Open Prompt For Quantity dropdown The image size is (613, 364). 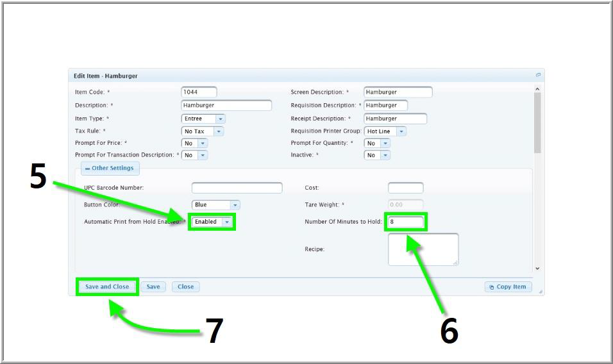tap(385, 144)
